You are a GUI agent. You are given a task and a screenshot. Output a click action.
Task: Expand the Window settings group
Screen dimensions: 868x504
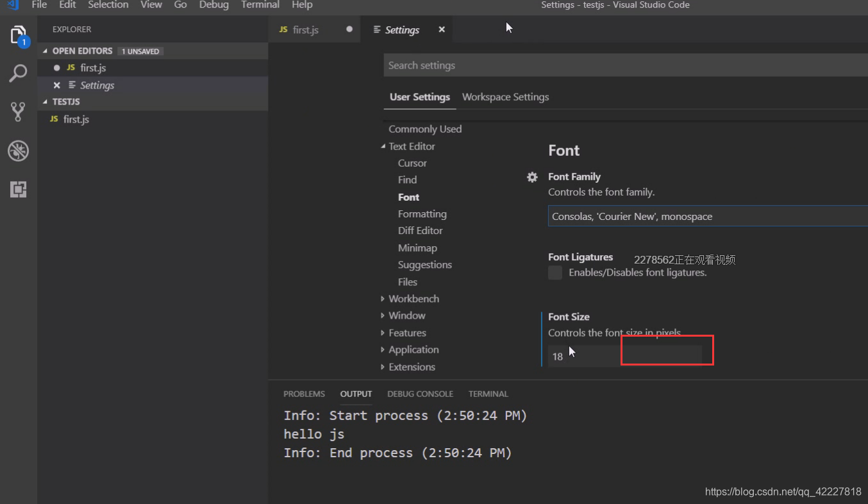pyautogui.click(x=383, y=315)
